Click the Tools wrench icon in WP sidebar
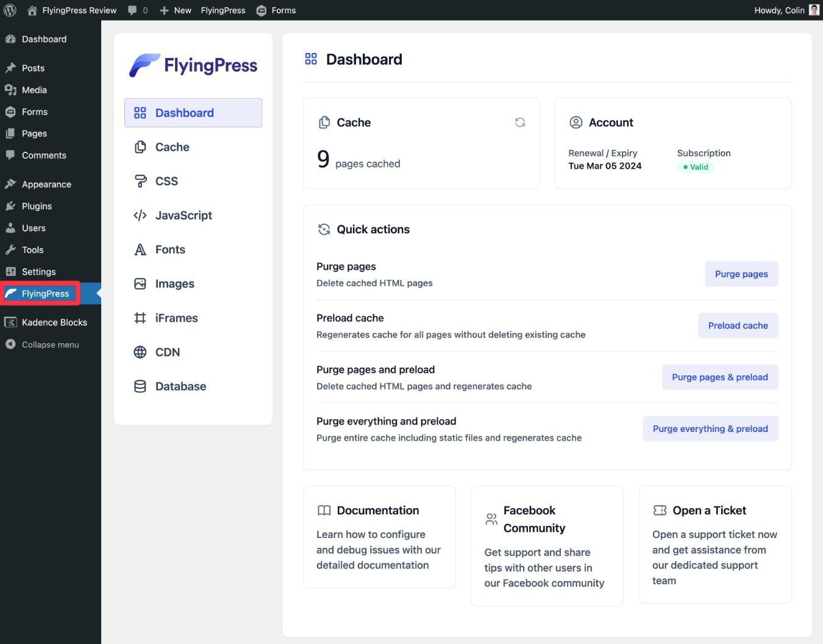 pyautogui.click(x=10, y=250)
